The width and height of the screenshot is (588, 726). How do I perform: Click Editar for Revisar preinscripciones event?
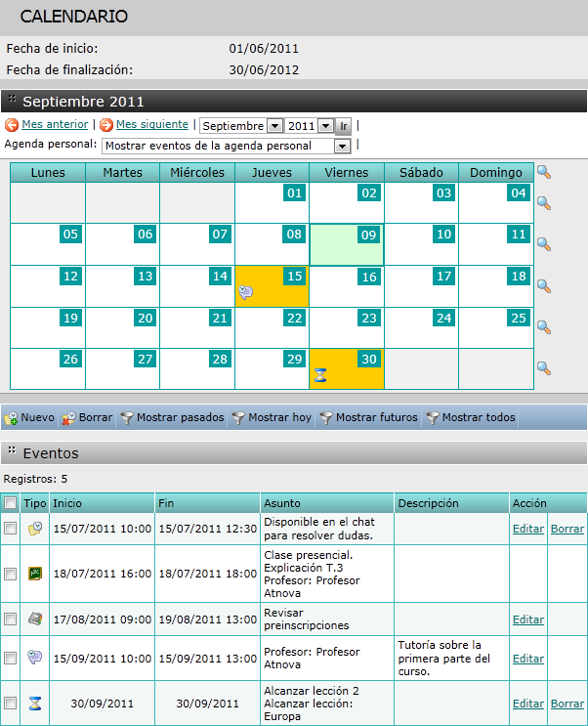tap(528, 619)
